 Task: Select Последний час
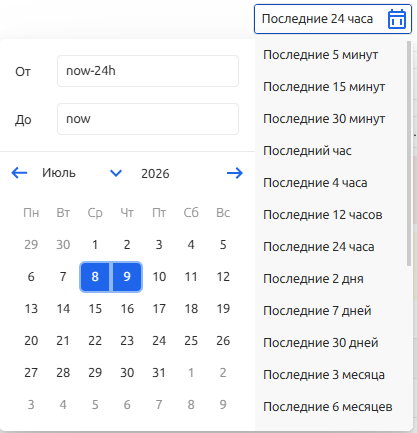tap(307, 151)
